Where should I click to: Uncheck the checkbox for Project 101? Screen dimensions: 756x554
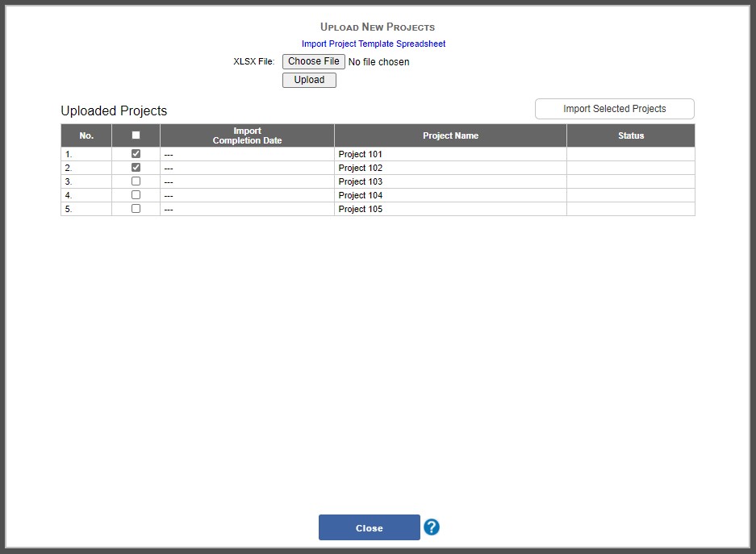click(135, 153)
